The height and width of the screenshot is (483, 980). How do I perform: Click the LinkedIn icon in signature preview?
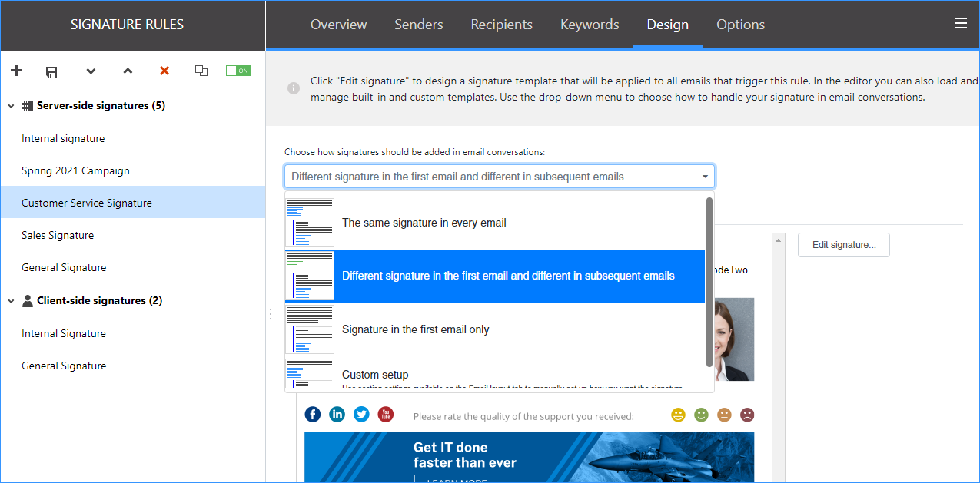[x=337, y=415]
